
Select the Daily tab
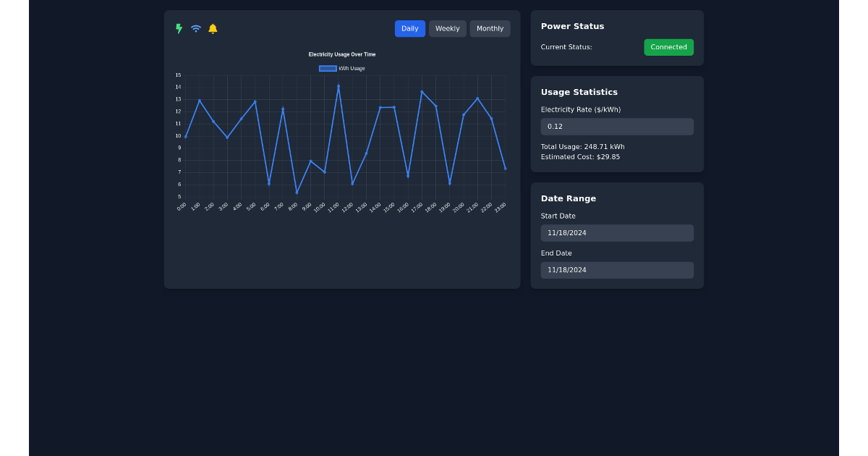(409, 28)
